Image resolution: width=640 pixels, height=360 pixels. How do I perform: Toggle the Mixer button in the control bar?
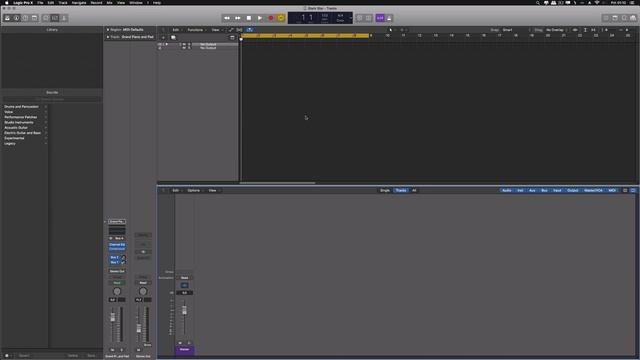[55, 18]
